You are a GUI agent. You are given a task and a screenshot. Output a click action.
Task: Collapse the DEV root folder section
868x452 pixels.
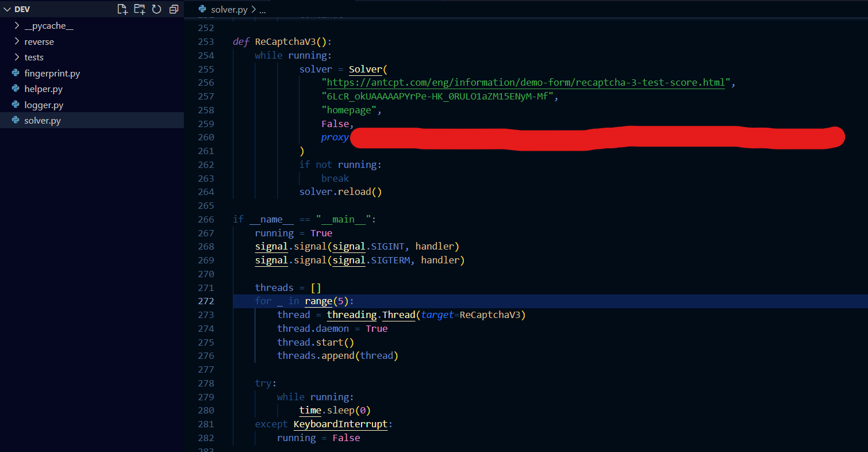click(x=7, y=10)
